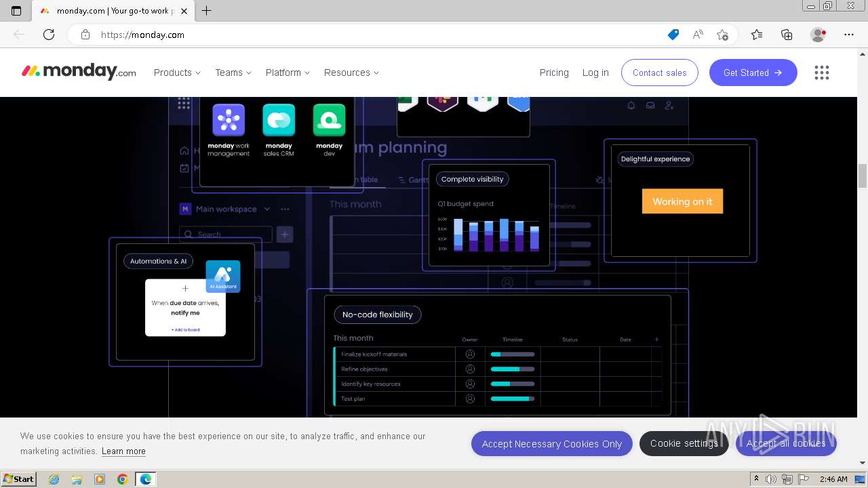Open the shopping price tag icon
This screenshot has height=488, width=868.
pos(673,35)
